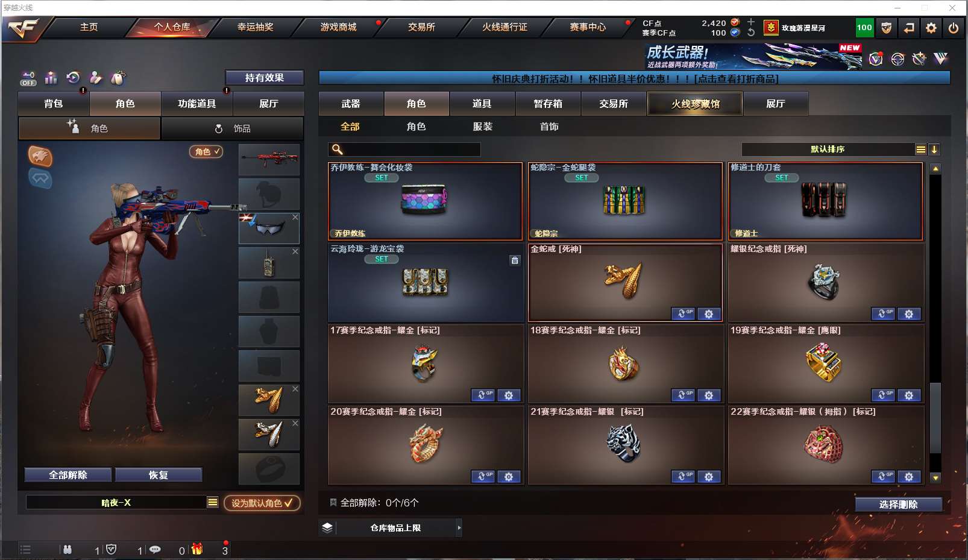Screen dimensions: 968x560
Task: Toggle 设为默认角色 checkmark button
Action: pos(262,503)
